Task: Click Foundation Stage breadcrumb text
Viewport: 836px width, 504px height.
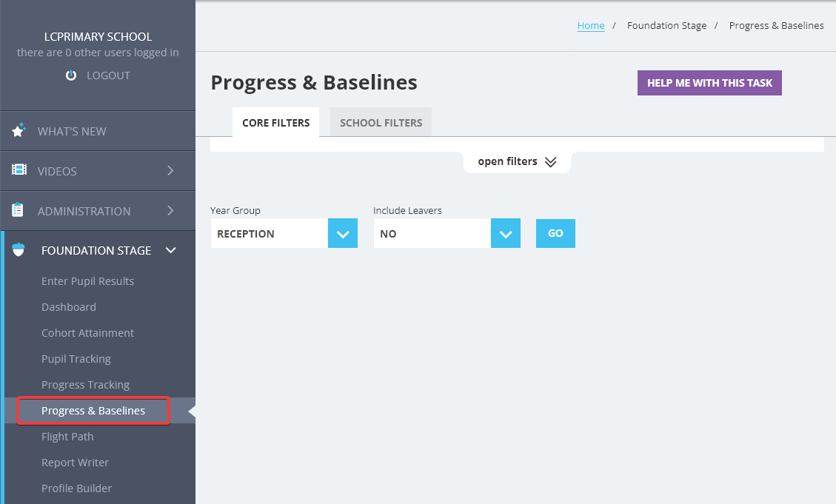Action: [666, 26]
